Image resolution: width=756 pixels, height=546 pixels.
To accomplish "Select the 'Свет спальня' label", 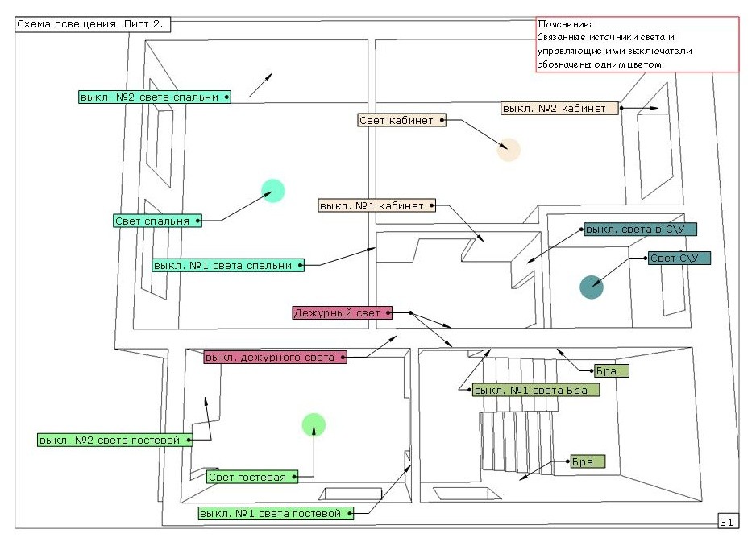I will [x=156, y=221].
